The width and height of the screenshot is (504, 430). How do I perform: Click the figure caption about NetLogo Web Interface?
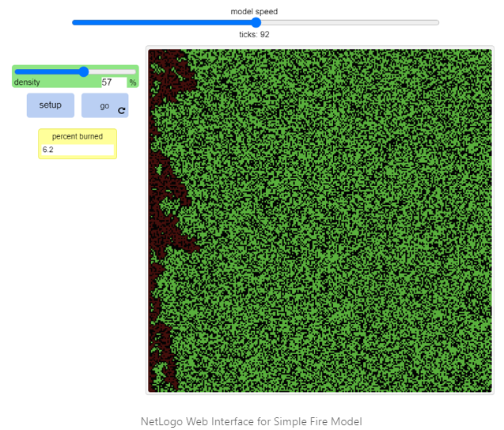coord(252,421)
